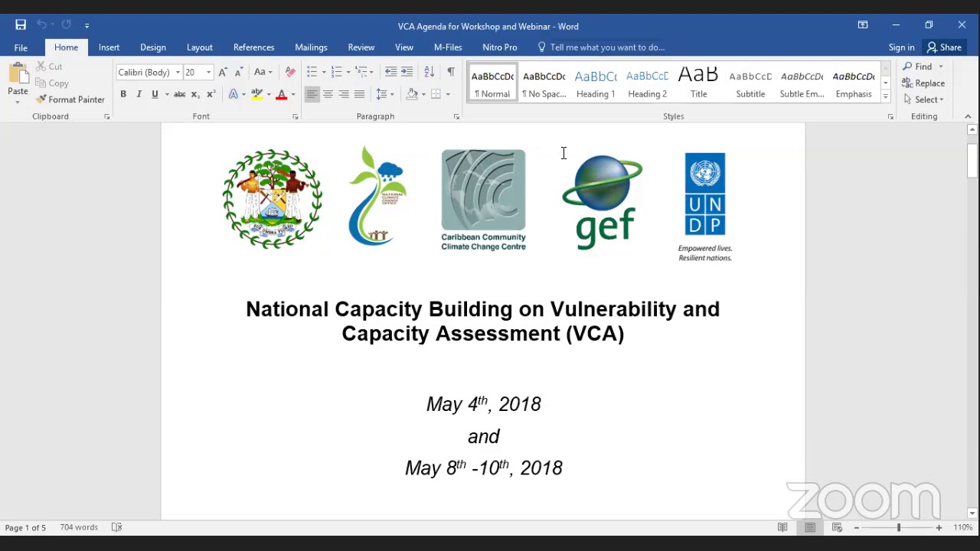This screenshot has width=980, height=551.
Task: Sort paragraphs A to Z icon
Action: [x=430, y=72]
